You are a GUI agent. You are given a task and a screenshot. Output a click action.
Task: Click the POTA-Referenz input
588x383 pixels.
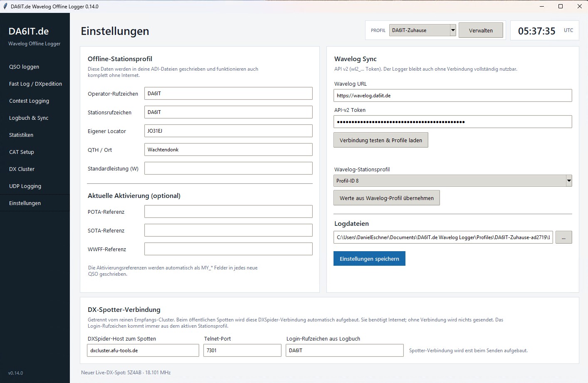(x=228, y=211)
